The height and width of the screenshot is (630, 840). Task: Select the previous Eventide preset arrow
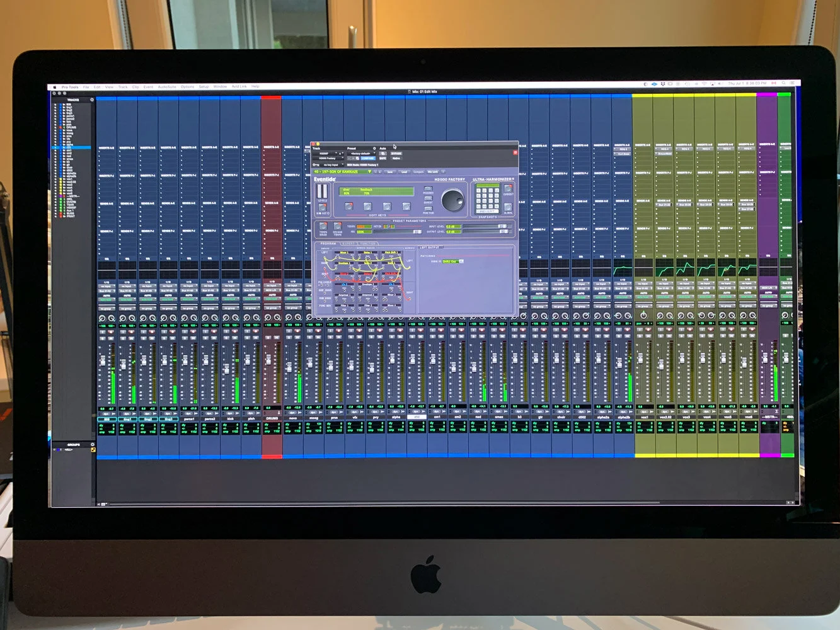click(x=376, y=171)
